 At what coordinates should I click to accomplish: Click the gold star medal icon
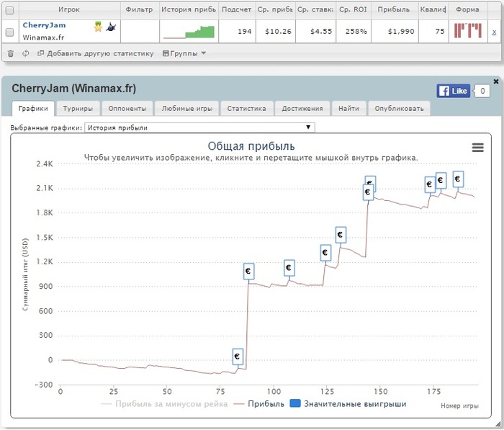[x=98, y=27]
